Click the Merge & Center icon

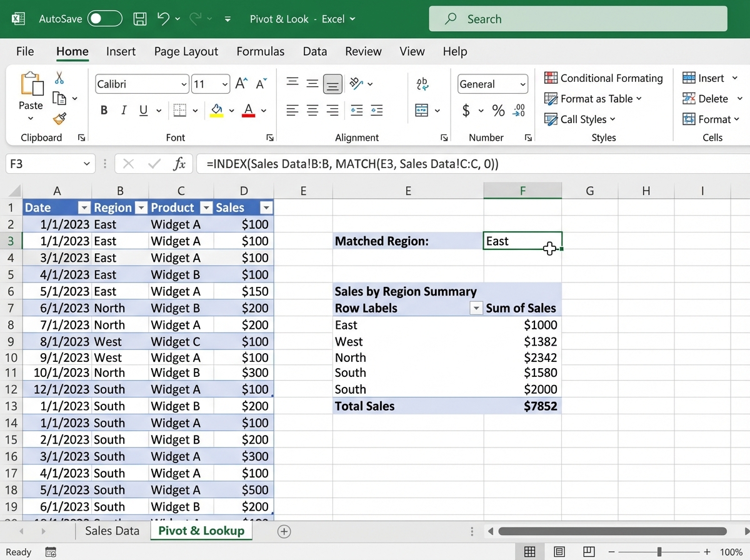[x=422, y=111]
